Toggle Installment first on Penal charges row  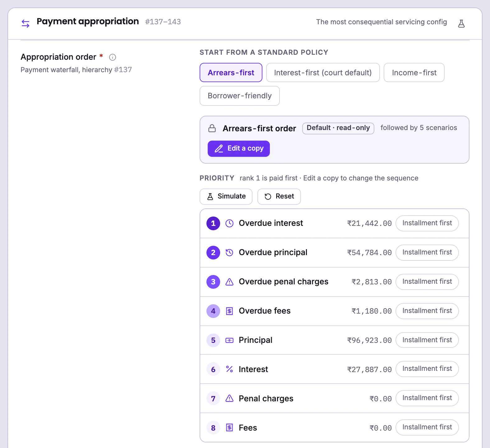427,398
